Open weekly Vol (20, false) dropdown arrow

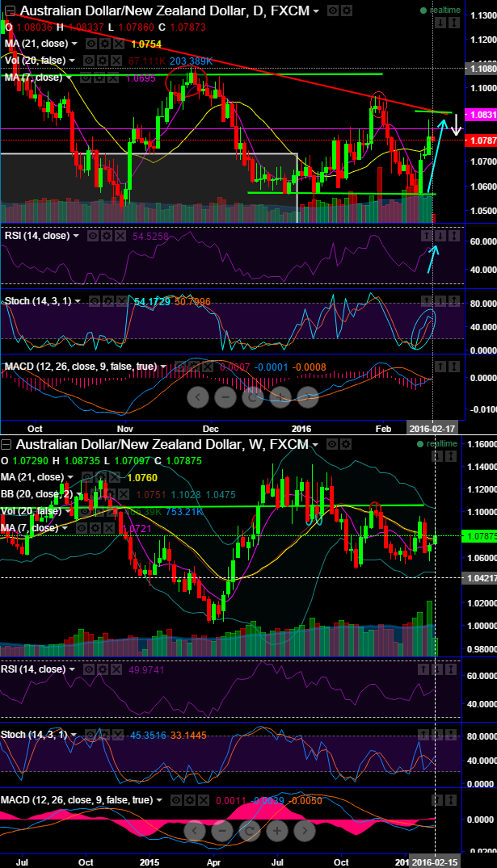[68, 511]
